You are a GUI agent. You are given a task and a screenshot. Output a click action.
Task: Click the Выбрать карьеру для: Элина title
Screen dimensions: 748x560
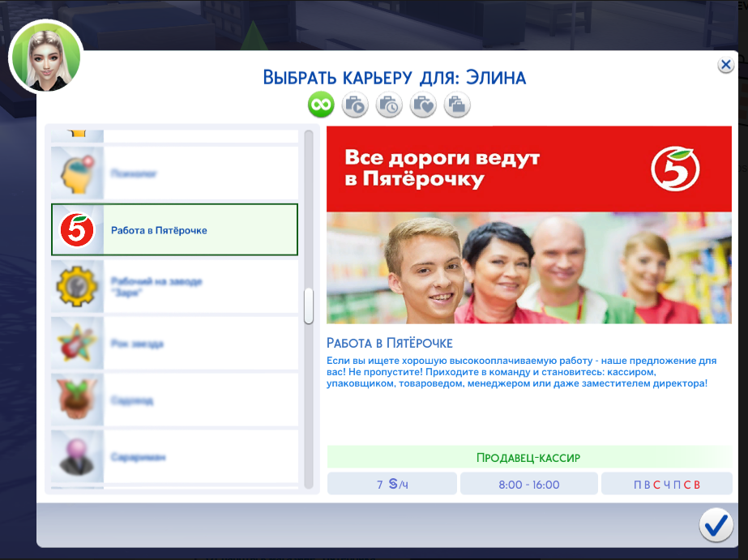395,77
